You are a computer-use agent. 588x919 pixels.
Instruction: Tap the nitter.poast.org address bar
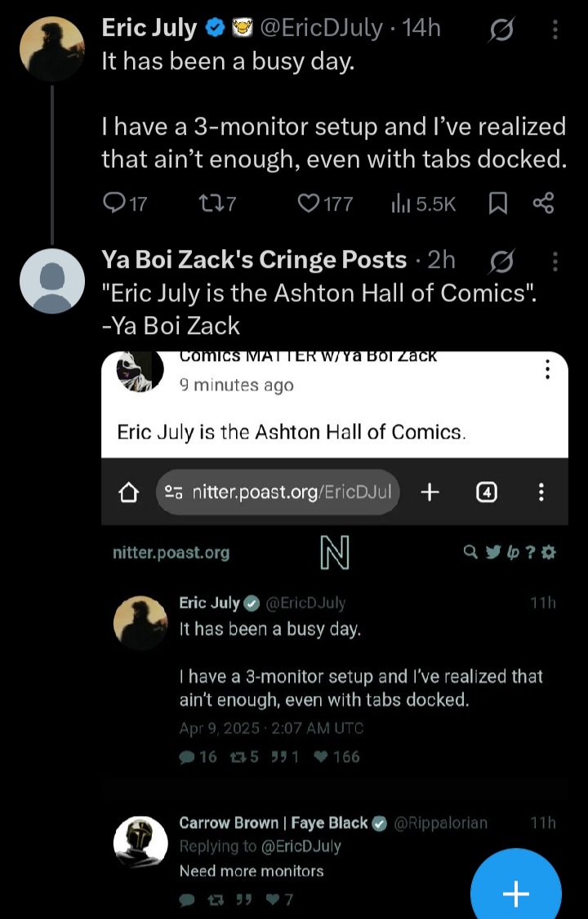pos(278,492)
